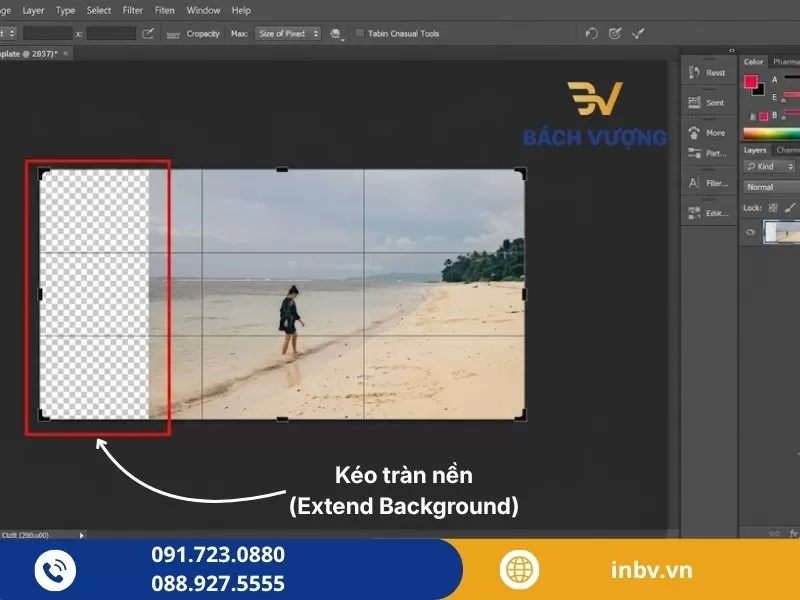The image size is (800, 600).
Task: Hide the layer using the eye icon
Action: point(751,232)
